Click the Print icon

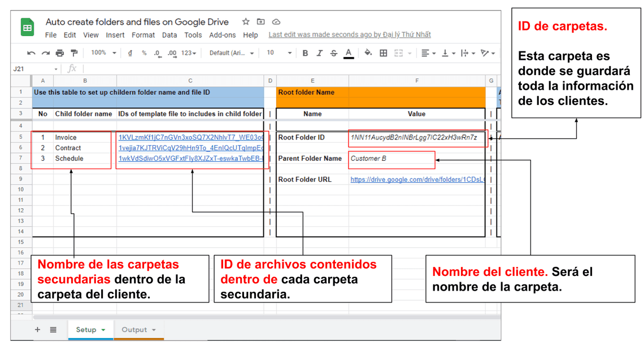(60, 53)
